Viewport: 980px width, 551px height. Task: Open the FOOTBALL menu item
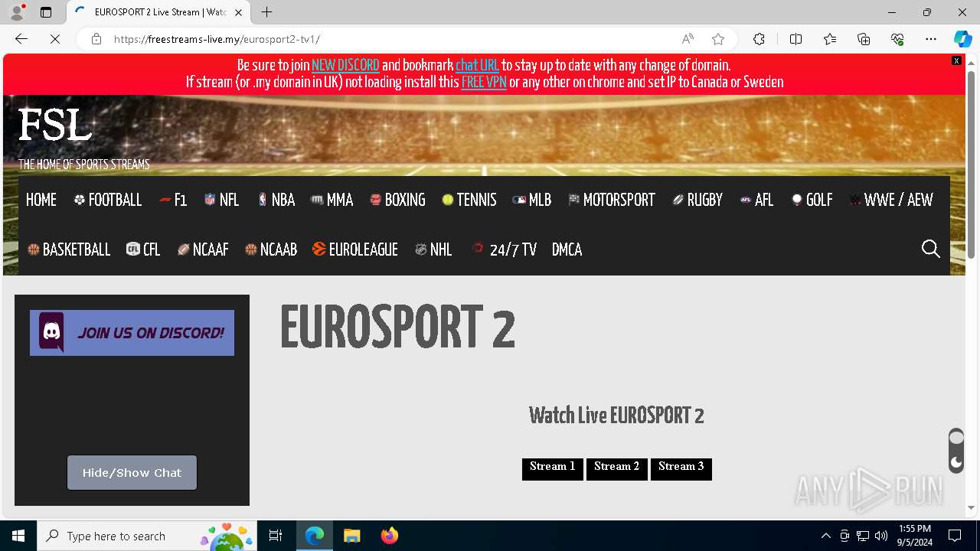click(108, 201)
